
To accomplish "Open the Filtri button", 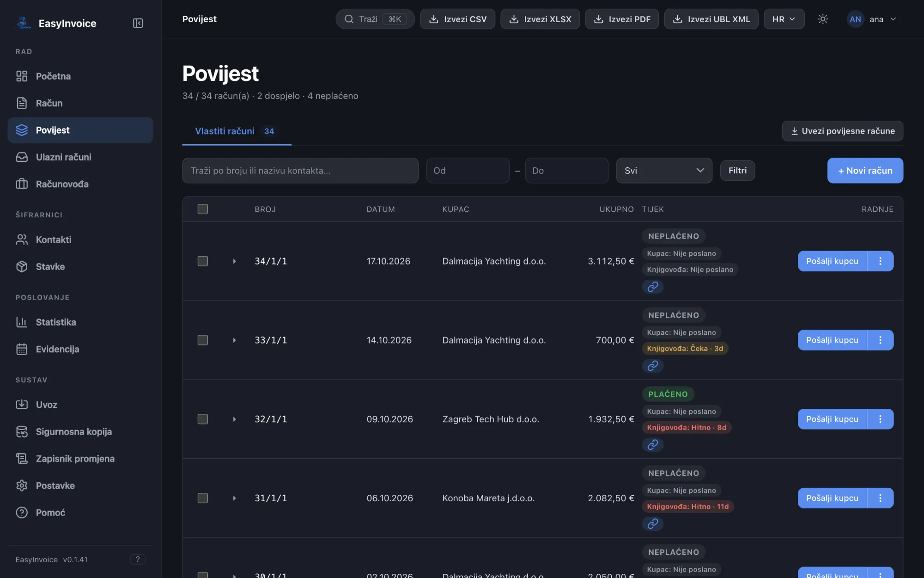I will pyautogui.click(x=737, y=171).
